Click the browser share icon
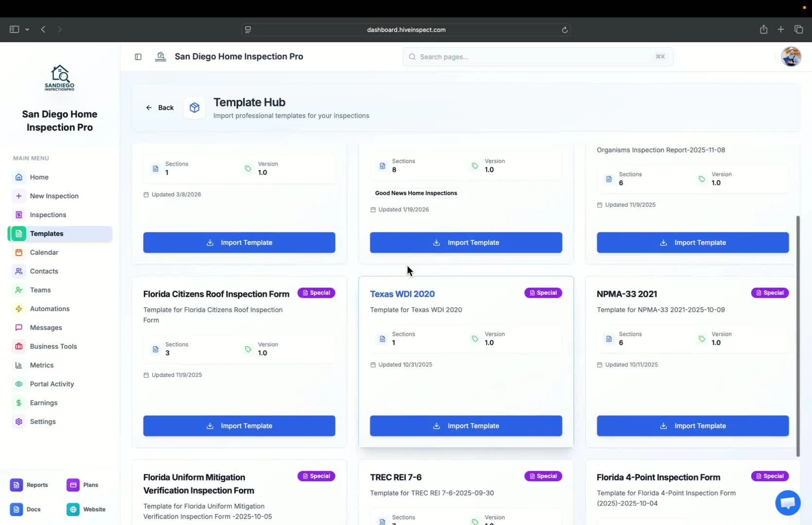The image size is (812, 525). [x=763, y=29]
